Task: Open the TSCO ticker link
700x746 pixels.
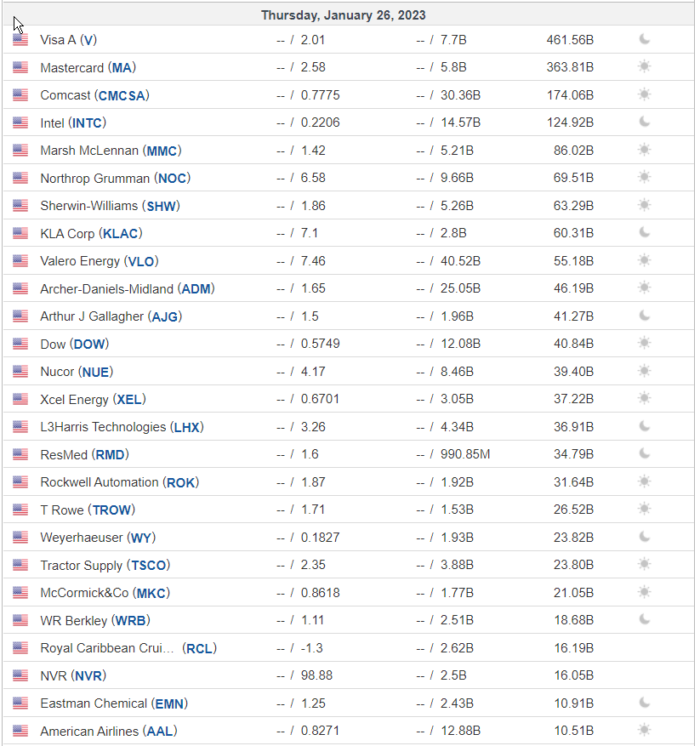Action: point(148,566)
